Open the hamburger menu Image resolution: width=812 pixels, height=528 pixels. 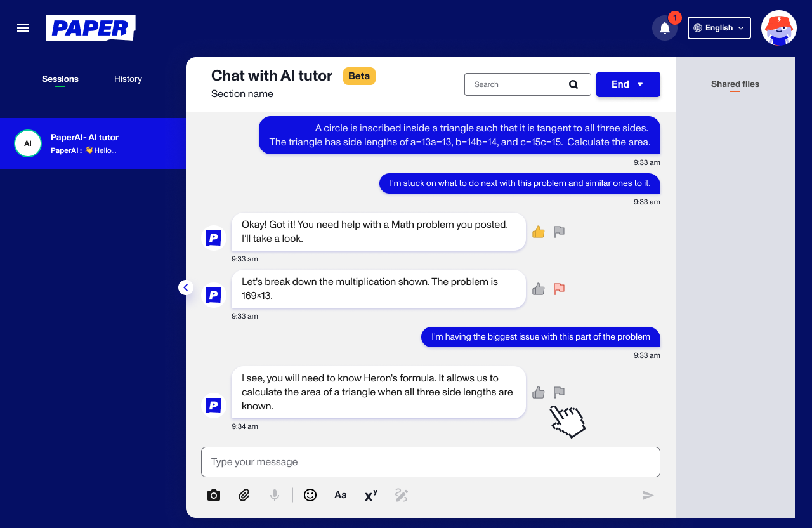click(x=23, y=28)
